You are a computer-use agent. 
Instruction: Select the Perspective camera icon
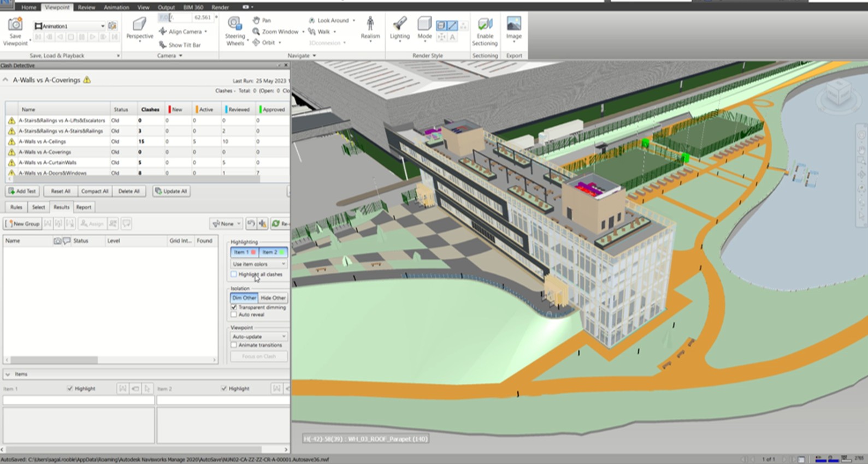click(x=140, y=25)
